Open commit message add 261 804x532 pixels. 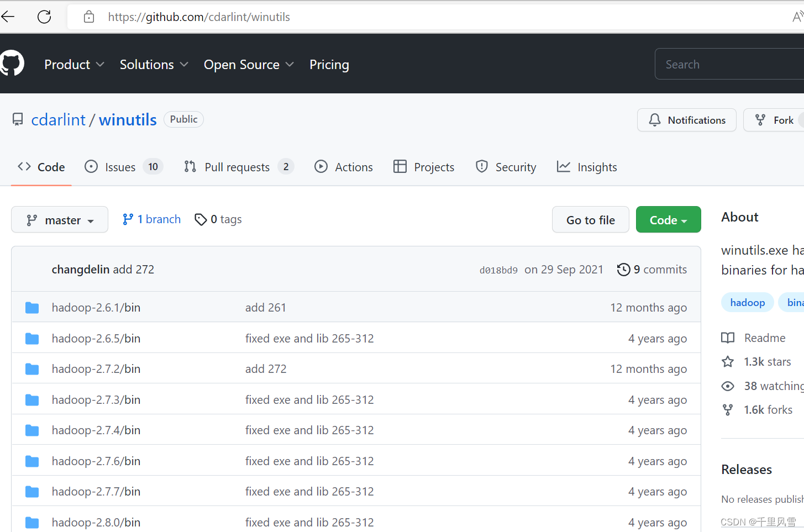[x=266, y=308]
